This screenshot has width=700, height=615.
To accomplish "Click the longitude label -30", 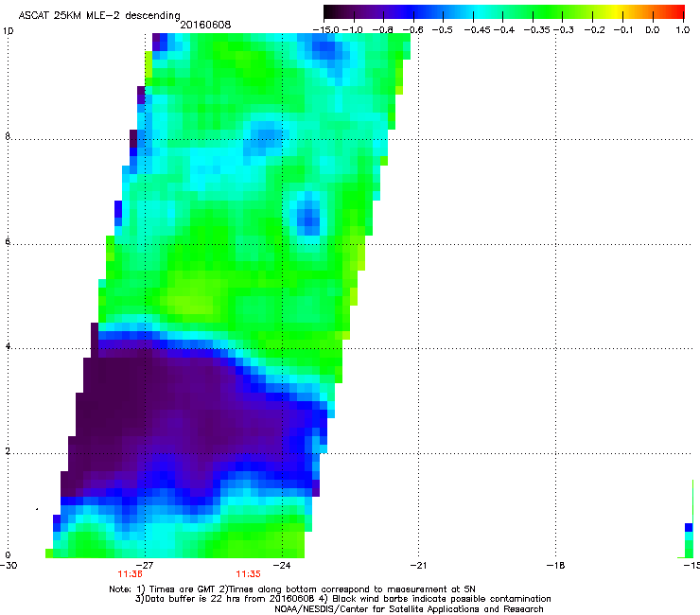I will 9,566.
